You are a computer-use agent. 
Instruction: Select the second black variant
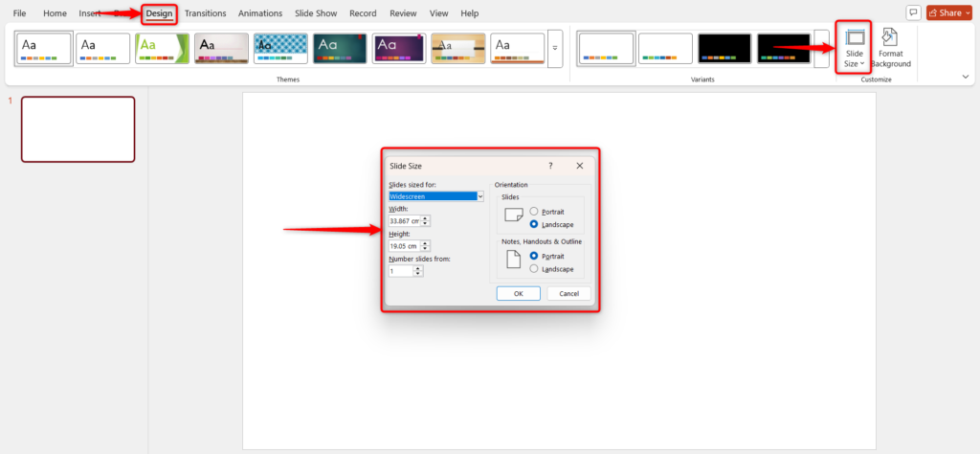click(784, 49)
